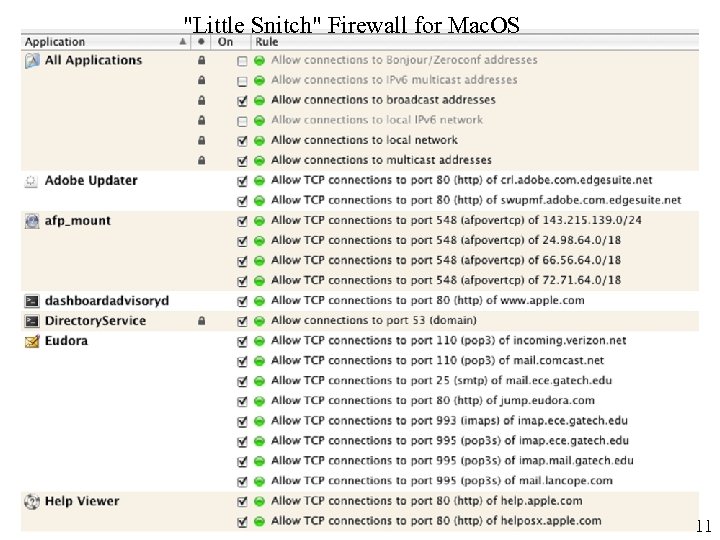Click the lock icon on DirectoryService row
Image resolution: width=720 pixels, height=540 pixels.
click(202, 321)
